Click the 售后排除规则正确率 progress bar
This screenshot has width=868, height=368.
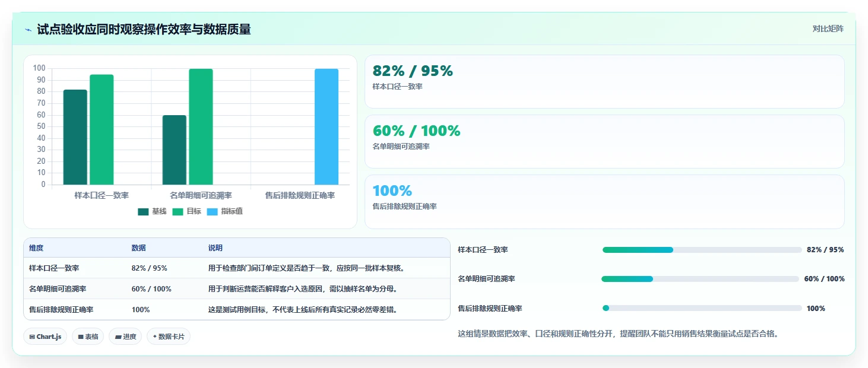point(702,308)
